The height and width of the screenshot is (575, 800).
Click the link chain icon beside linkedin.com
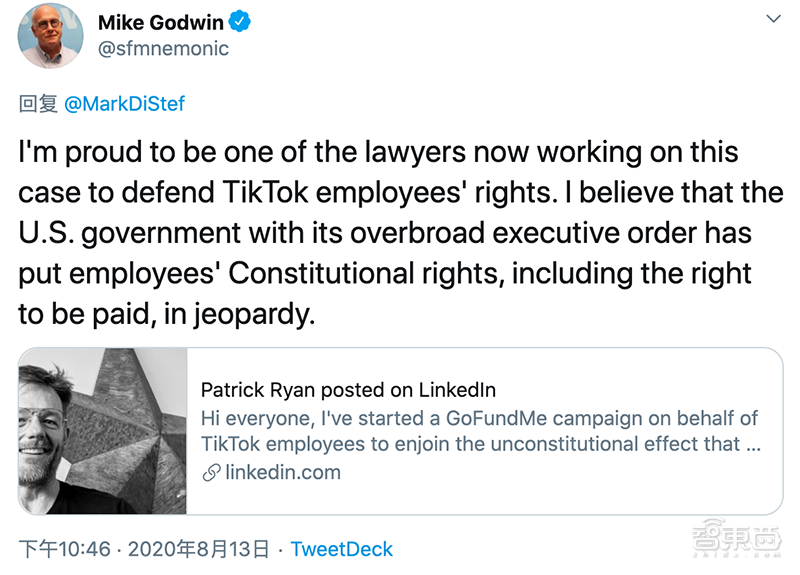click(210, 473)
